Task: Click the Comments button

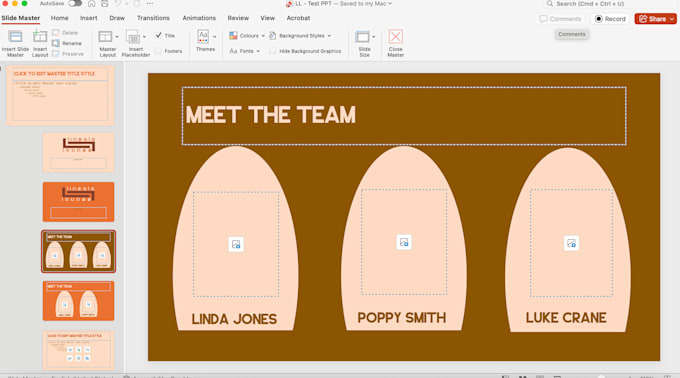Action: (560, 19)
